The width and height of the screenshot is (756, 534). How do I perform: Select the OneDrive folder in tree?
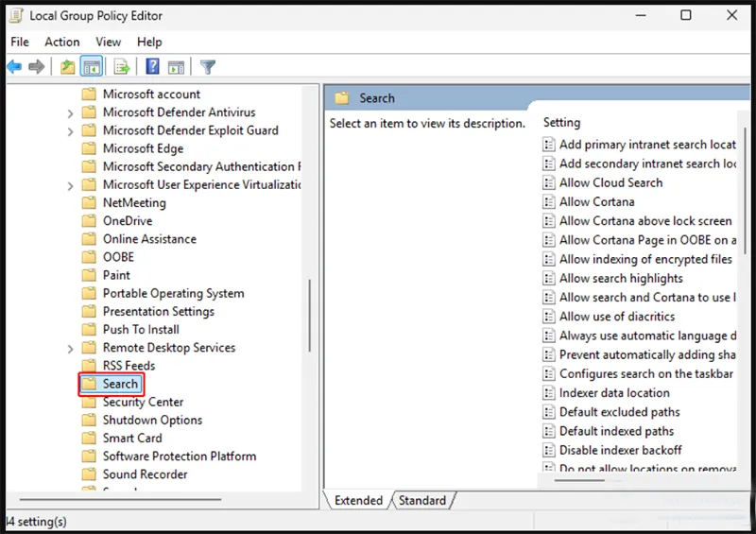127,220
